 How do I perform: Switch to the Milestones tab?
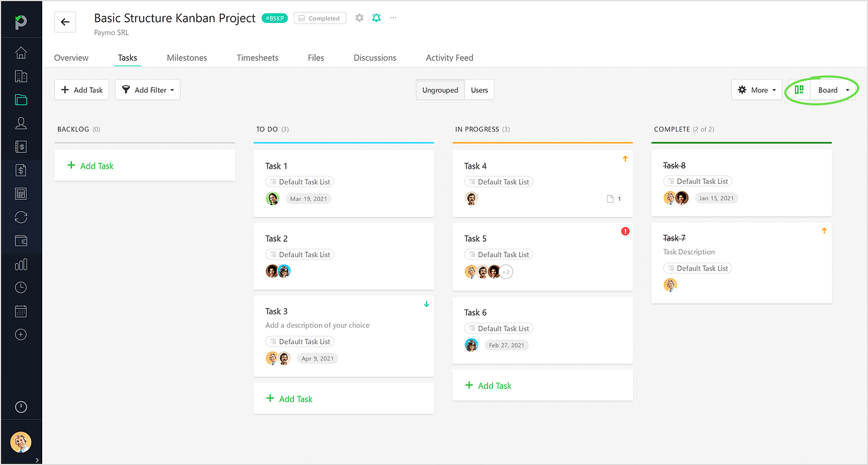coord(187,57)
